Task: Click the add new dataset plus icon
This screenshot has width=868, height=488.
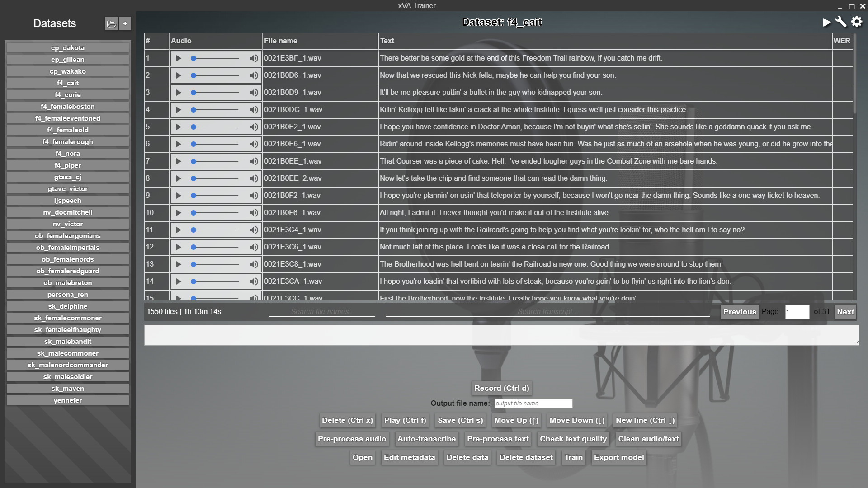Action: [125, 23]
